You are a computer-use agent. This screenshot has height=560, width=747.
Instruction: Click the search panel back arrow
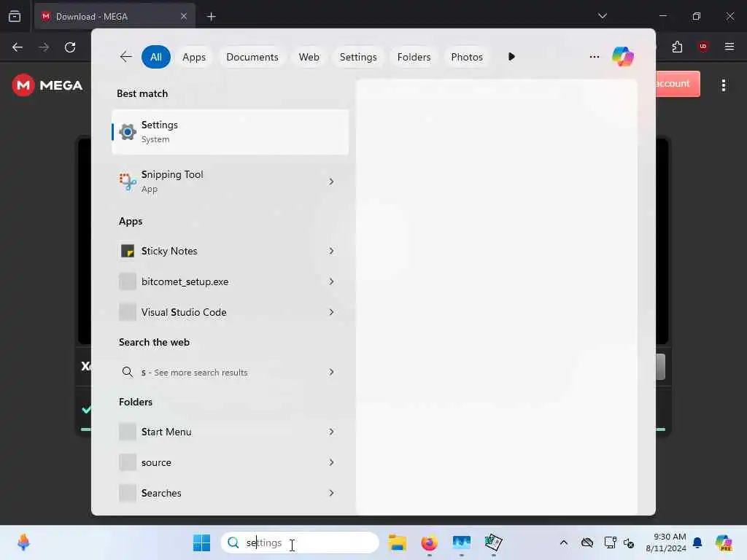(125, 57)
